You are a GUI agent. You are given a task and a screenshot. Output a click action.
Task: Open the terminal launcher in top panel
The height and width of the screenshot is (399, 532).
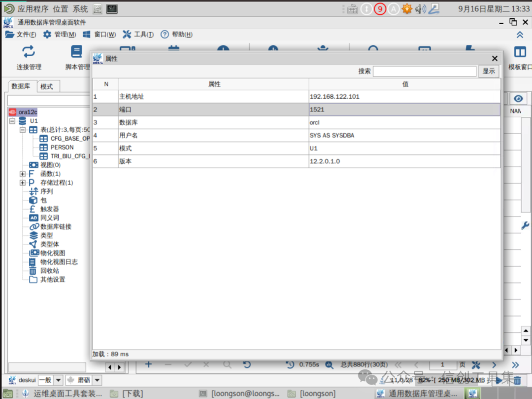coord(112,9)
